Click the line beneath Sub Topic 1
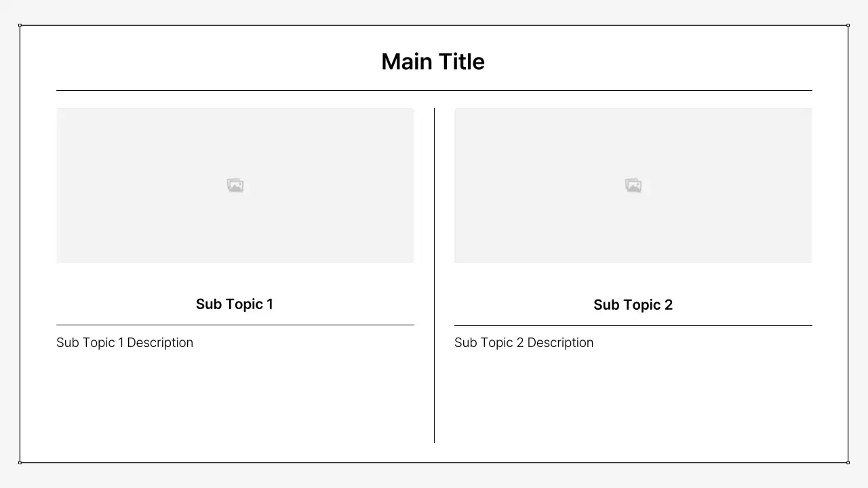 click(235, 325)
